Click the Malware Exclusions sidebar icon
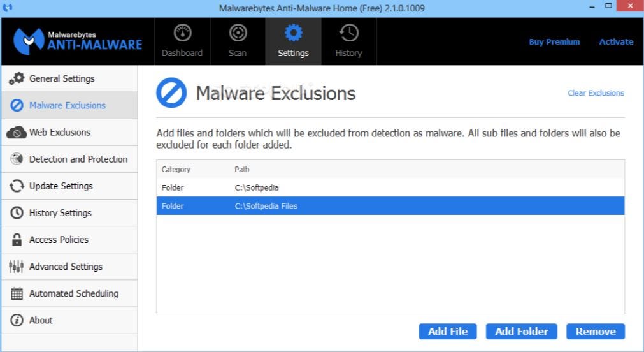This screenshot has height=352, width=644. (17, 105)
